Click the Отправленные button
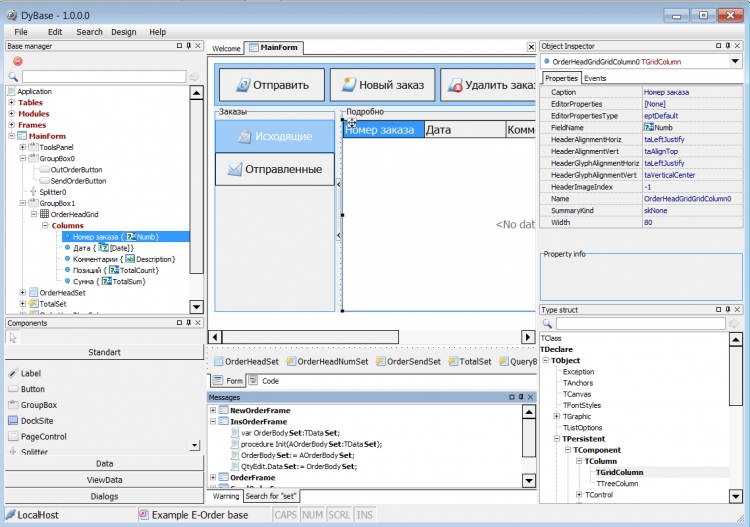This screenshot has height=527, width=750. point(275,169)
